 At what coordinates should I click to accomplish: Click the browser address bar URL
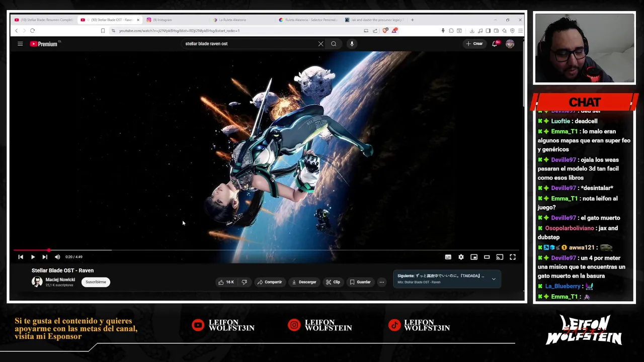coord(179,31)
